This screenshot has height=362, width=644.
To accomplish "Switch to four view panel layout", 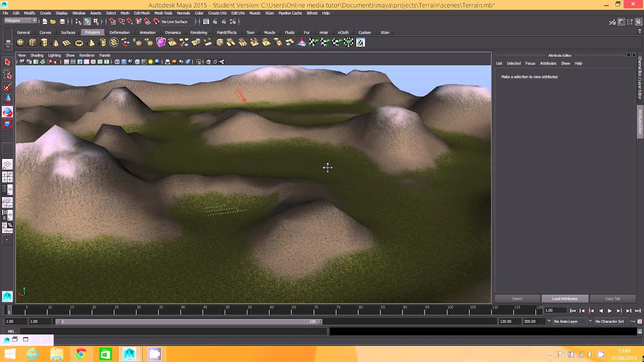I will (x=7, y=177).
